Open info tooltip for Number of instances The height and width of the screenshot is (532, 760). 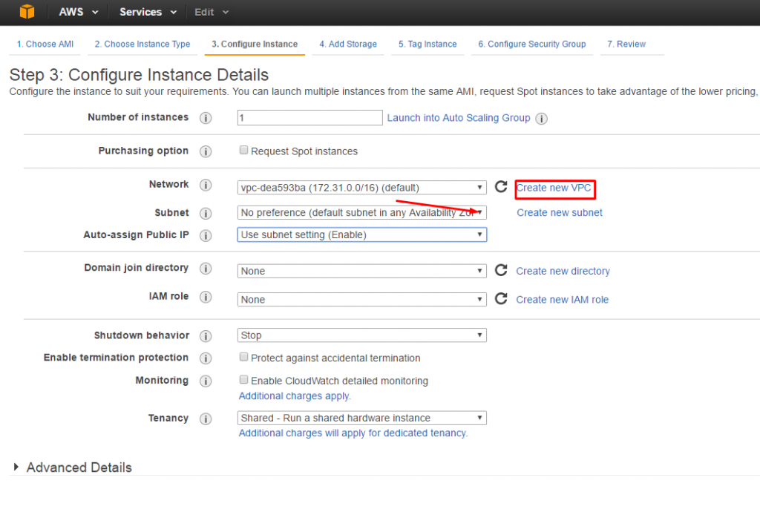(x=206, y=117)
